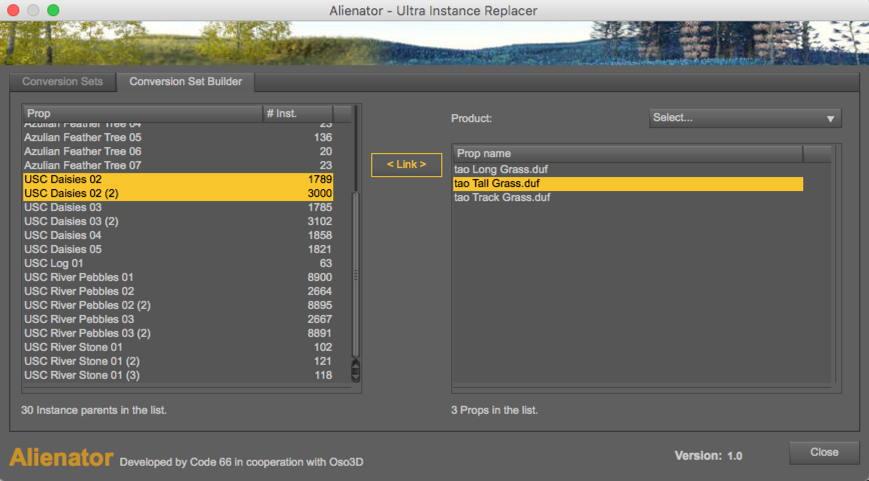The image size is (869, 481).
Task: Click the red macOS close window button
Action: pyautogui.click(x=13, y=10)
